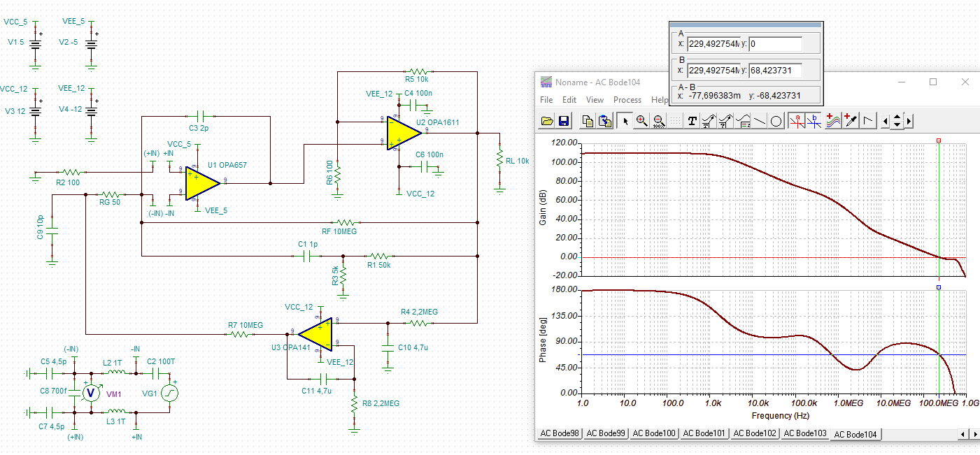Open a saved diagram file
The height and width of the screenshot is (455, 980).
tap(546, 120)
